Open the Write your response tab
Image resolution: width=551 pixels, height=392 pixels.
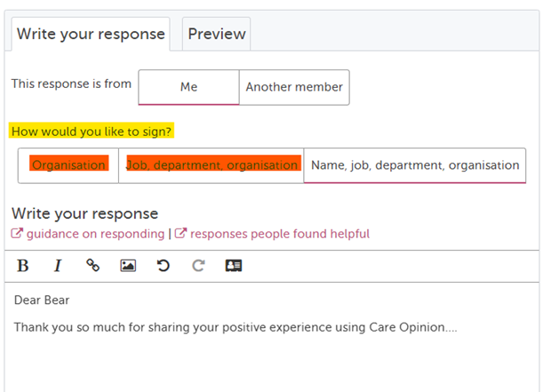91,34
